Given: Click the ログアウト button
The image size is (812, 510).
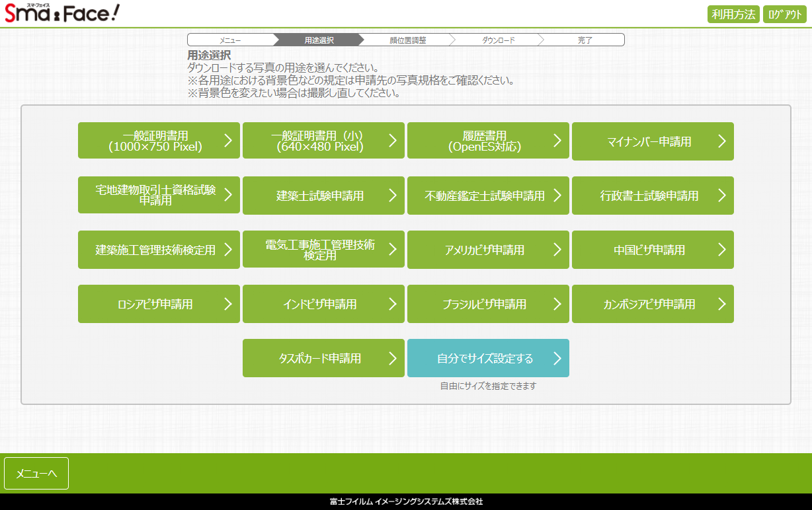Looking at the screenshot, I should (784, 15).
